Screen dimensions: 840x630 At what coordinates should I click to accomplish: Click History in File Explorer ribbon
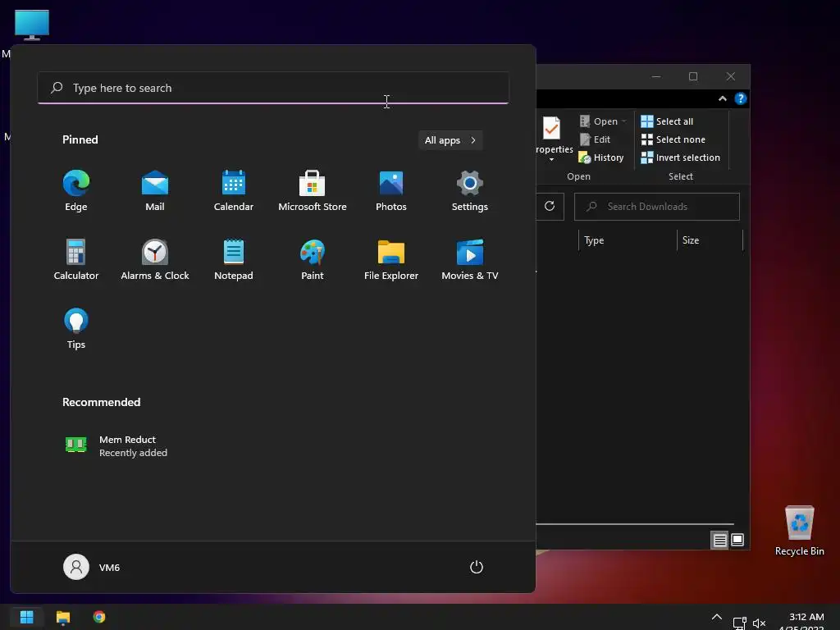[601, 157]
